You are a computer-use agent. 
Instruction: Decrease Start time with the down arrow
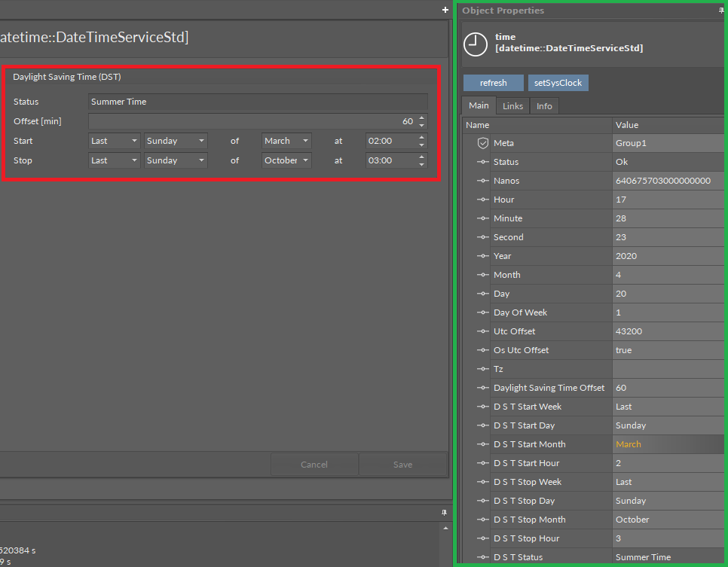tap(422, 145)
